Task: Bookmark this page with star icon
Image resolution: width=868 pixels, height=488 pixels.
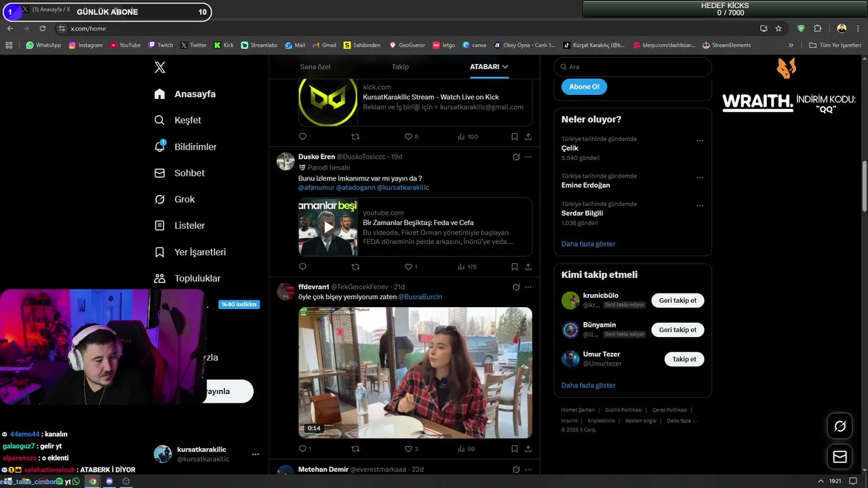Action: (x=778, y=28)
